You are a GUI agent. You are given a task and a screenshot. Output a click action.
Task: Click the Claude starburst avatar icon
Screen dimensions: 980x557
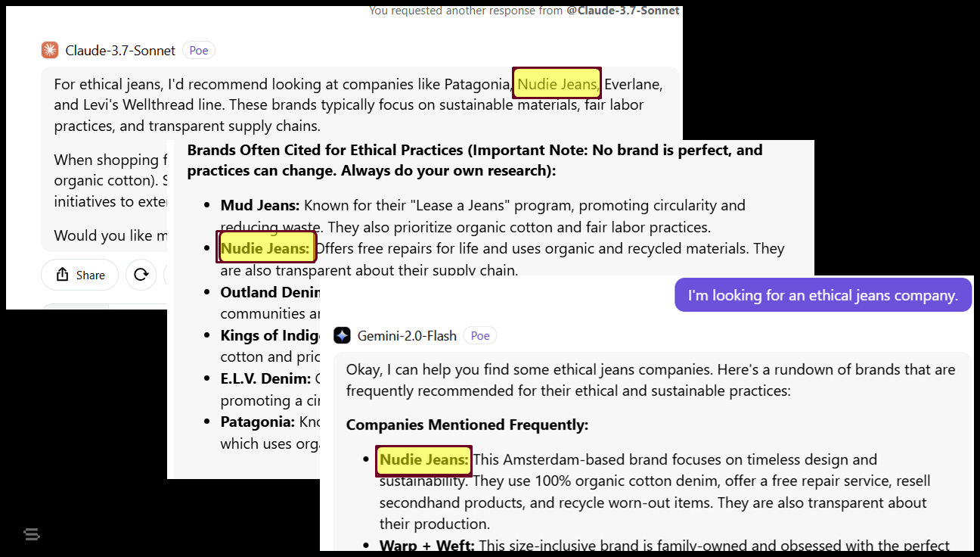49,51
